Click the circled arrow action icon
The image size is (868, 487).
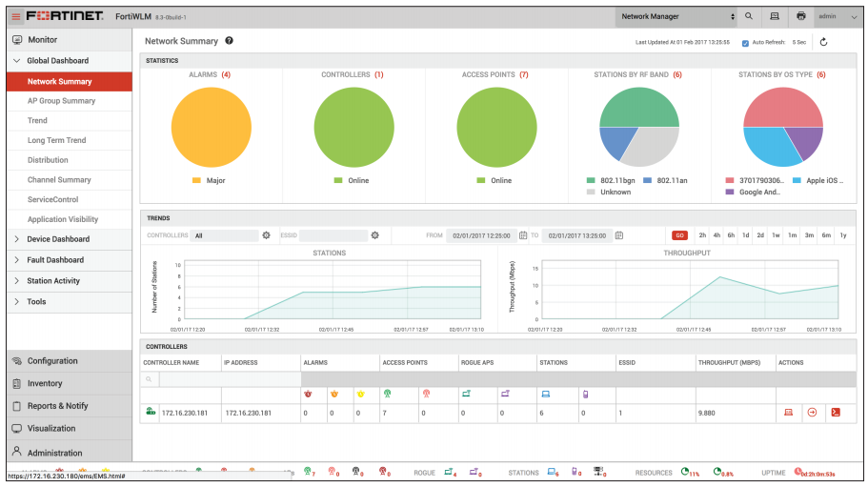(x=812, y=413)
